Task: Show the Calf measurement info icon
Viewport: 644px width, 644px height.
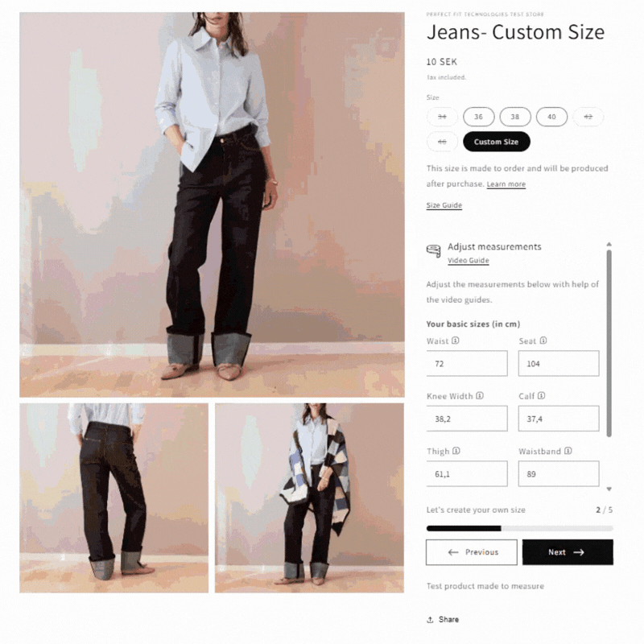Action: (x=541, y=395)
